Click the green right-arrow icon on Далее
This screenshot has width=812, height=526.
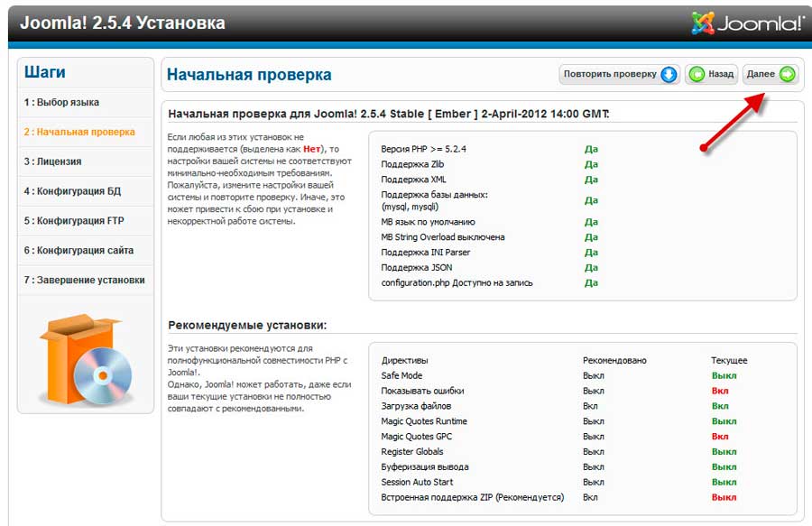coord(787,75)
